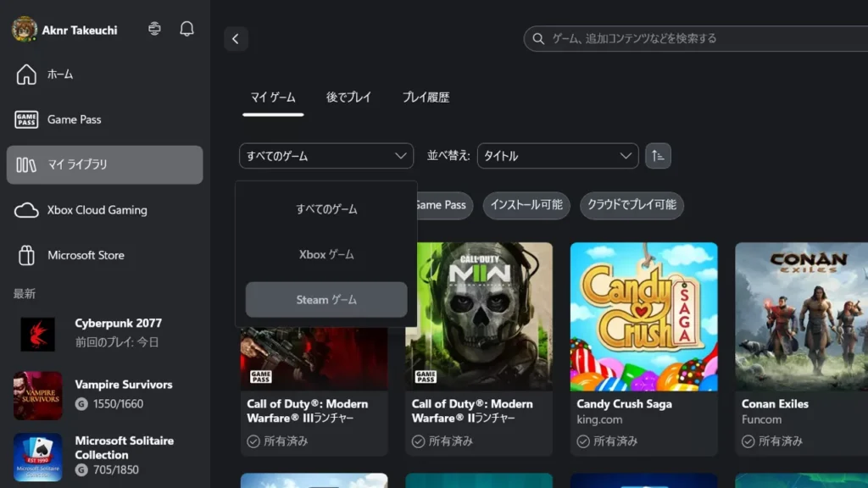This screenshot has height=488, width=868.
Task: Go back with the left arrow button
Action: coord(236,39)
